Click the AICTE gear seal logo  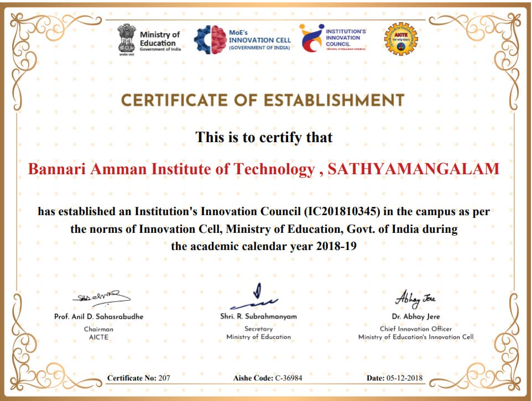tap(401, 39)
